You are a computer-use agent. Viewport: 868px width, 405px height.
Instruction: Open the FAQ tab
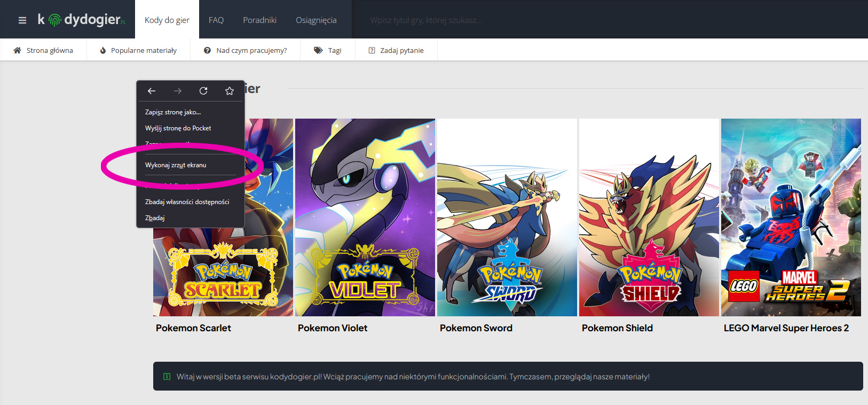coord(216,20)
